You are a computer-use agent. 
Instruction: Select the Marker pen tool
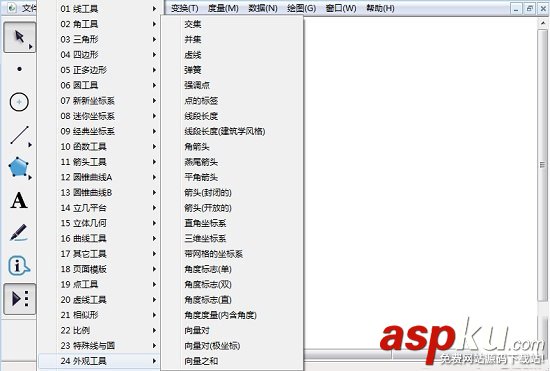coord(19,233)
